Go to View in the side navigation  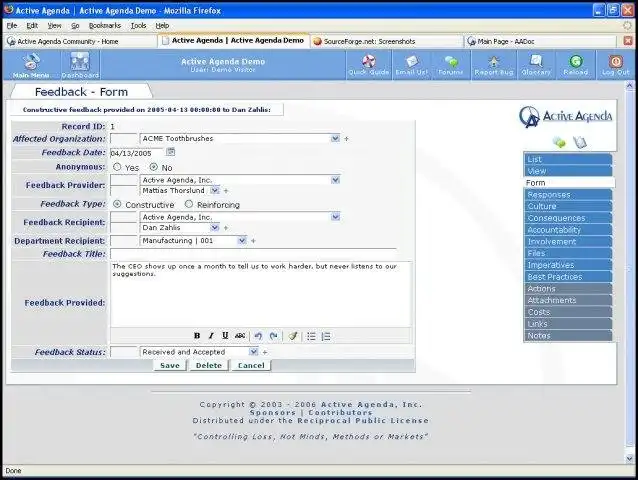click(568, 171)
